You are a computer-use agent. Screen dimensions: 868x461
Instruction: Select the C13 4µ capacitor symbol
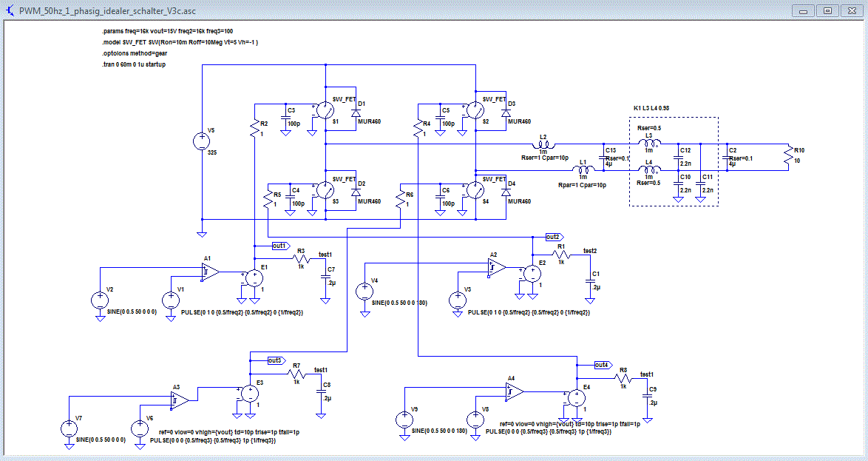[603, 158]
